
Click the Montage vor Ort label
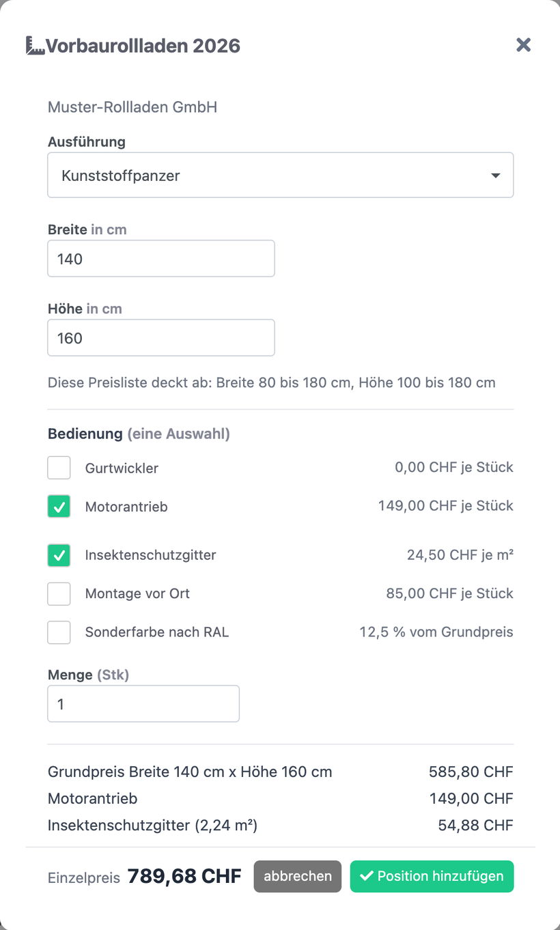(137, 593)
